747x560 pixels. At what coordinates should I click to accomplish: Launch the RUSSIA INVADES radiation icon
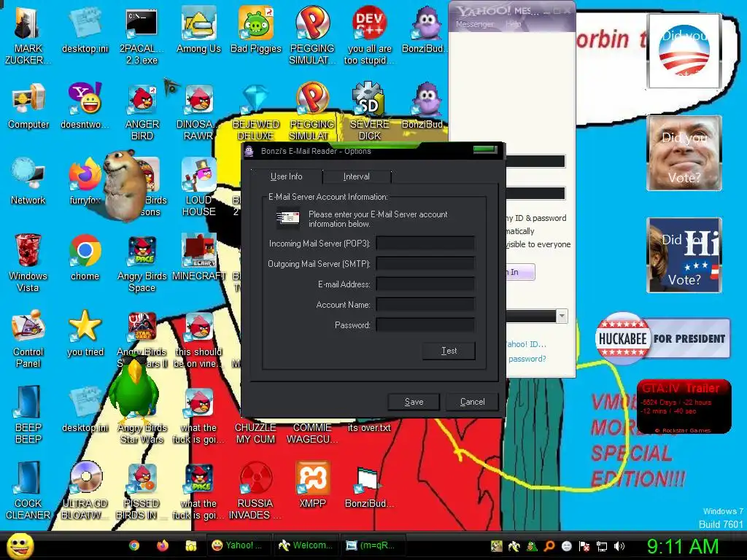255,490
